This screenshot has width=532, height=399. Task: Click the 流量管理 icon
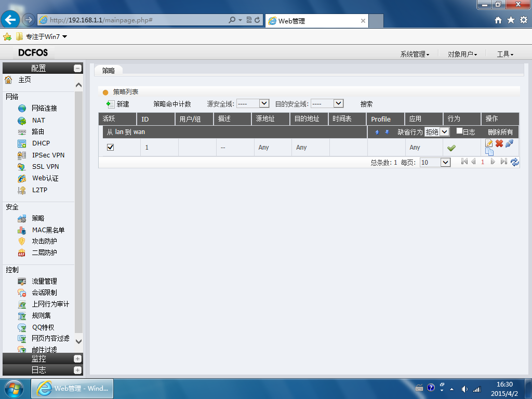coord(22,281)
